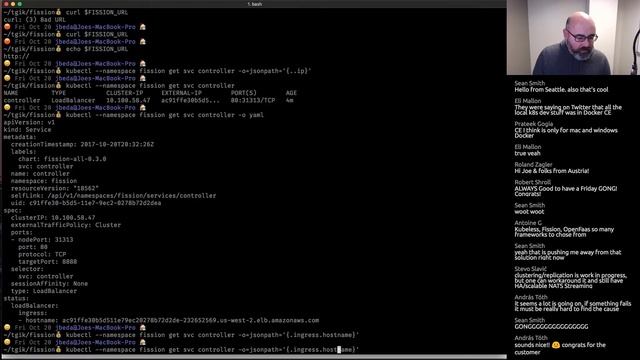Click Antoine G's name in chat
The height and width of the screenshot is (360, 640).
click(528, 223)
